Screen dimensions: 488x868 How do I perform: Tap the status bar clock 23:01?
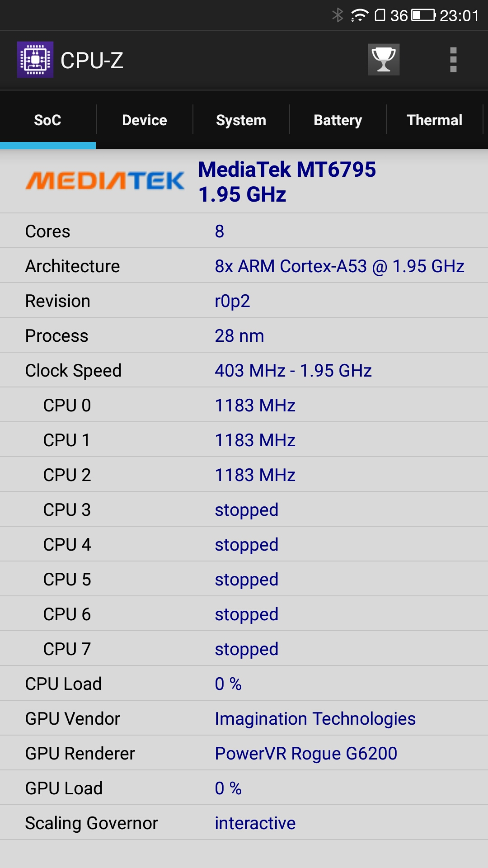(x=459, y=15)
